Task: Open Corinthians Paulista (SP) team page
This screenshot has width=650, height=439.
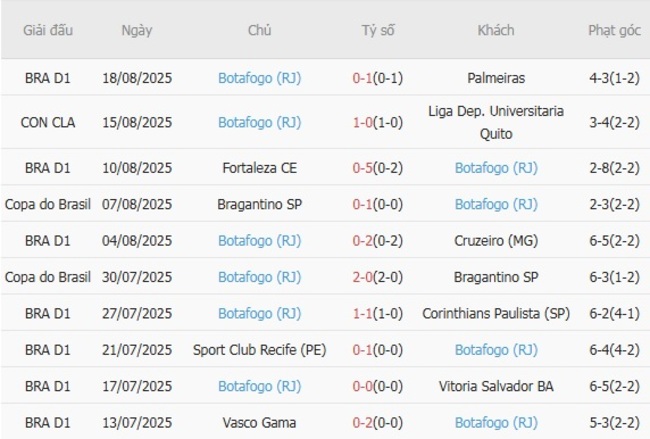Action: click(496, 313)
